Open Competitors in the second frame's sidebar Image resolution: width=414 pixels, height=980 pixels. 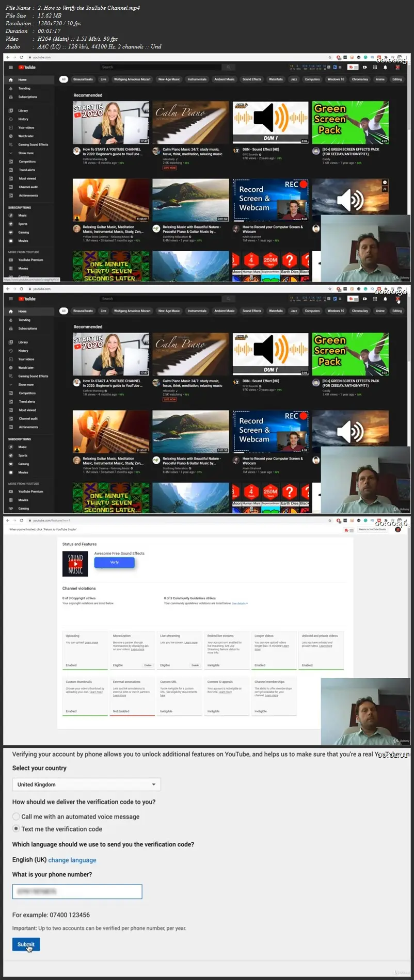pos(27,393)
